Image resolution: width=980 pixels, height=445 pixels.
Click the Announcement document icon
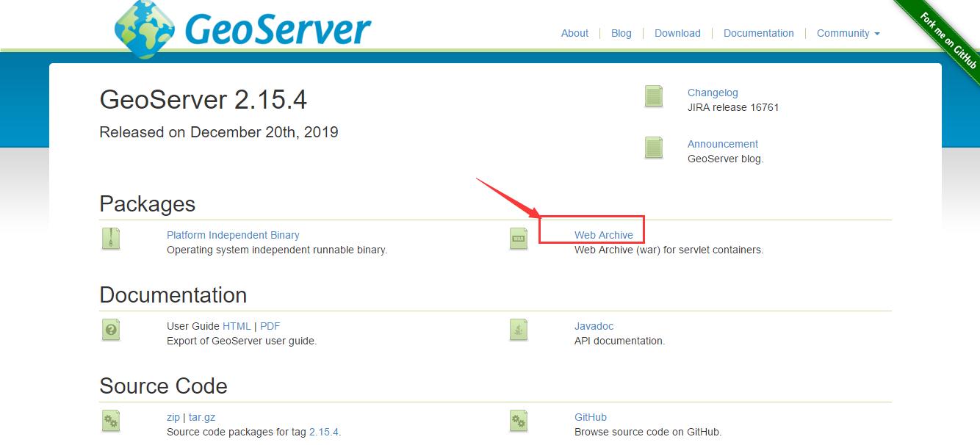653,148
